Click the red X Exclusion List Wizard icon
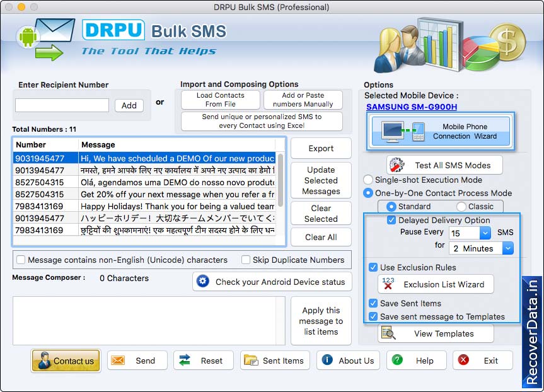 388,284
